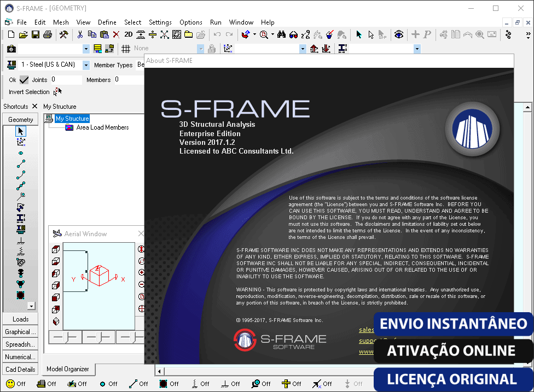Click the rotate view red-blue arrow icon
The height and width of the screenshot is (392, 534).
246,34
